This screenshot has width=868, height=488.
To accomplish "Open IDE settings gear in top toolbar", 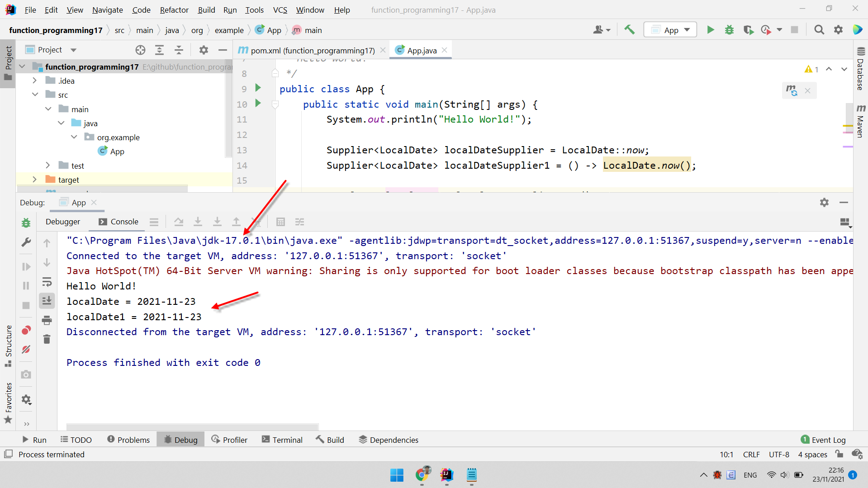I will click(x=838, y=30).
